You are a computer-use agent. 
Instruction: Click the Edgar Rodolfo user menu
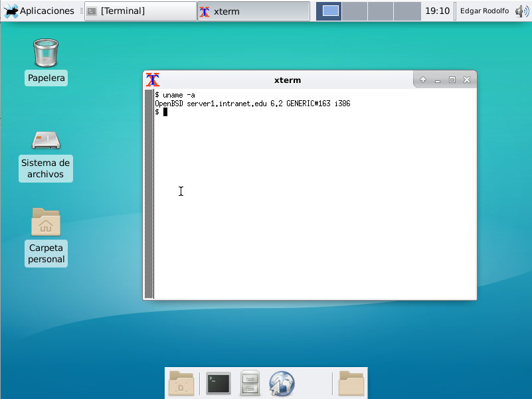click(484, 11)
